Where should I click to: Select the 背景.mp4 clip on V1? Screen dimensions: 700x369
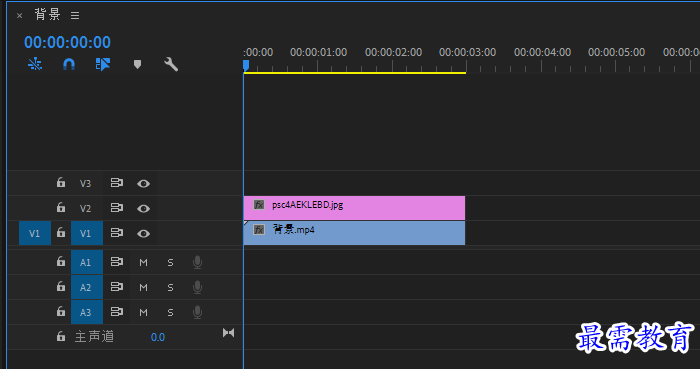[354, 233]
